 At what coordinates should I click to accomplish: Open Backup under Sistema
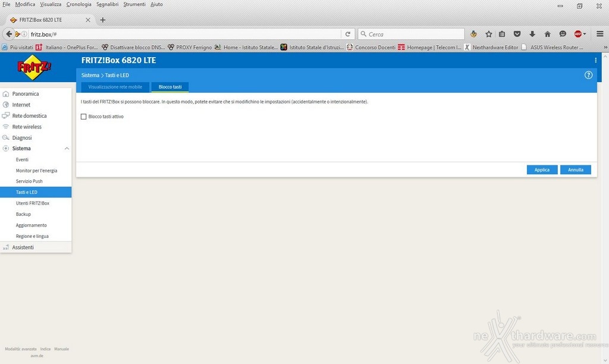[23, 214]
